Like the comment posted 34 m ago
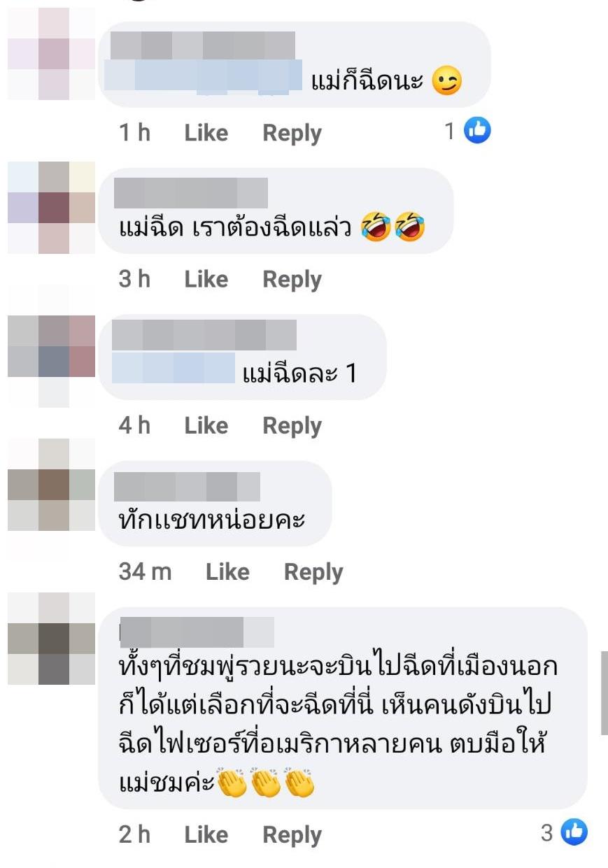 [227, 572]
